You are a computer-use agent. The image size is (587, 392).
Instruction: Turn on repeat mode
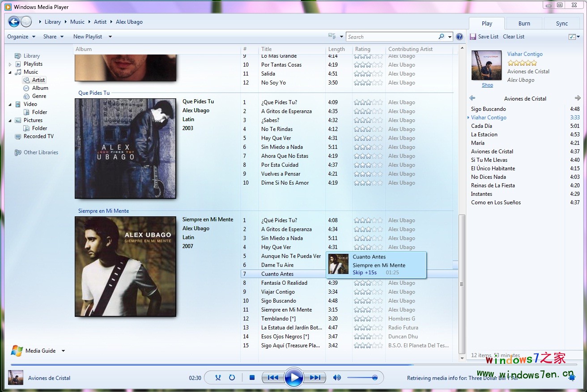[232, 378]
